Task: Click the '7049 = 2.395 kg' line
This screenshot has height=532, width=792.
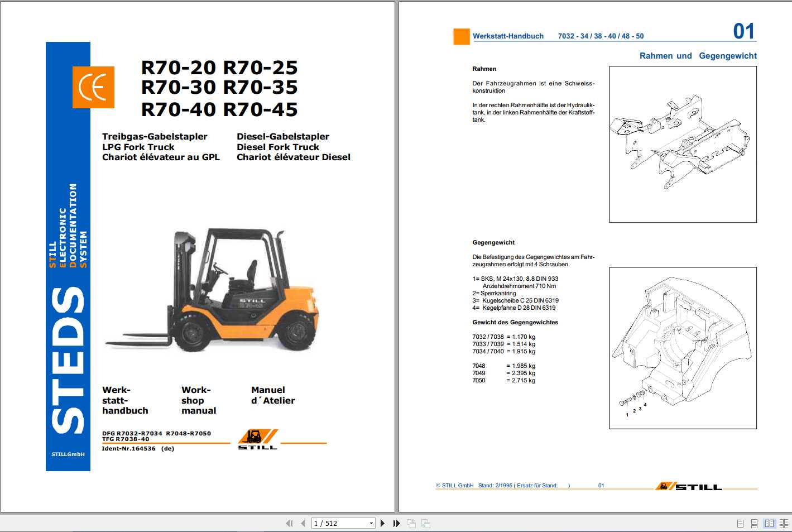Action: click(x=503, y=373)
